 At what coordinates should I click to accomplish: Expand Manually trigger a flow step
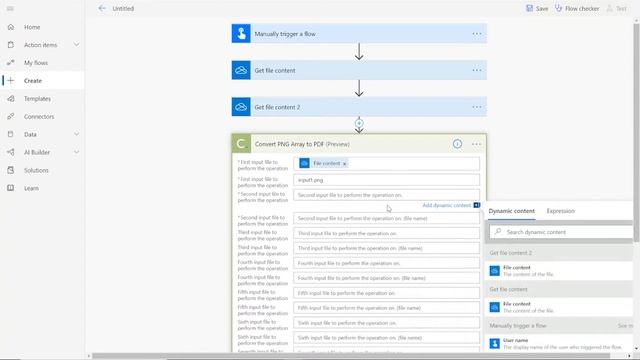[359, 33]
